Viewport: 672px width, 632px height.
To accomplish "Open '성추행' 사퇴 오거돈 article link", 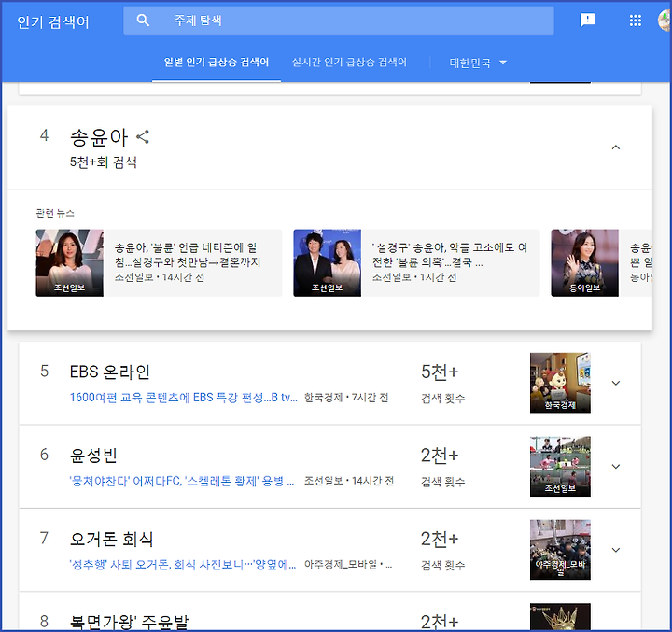I will click(x=183, y=565).
